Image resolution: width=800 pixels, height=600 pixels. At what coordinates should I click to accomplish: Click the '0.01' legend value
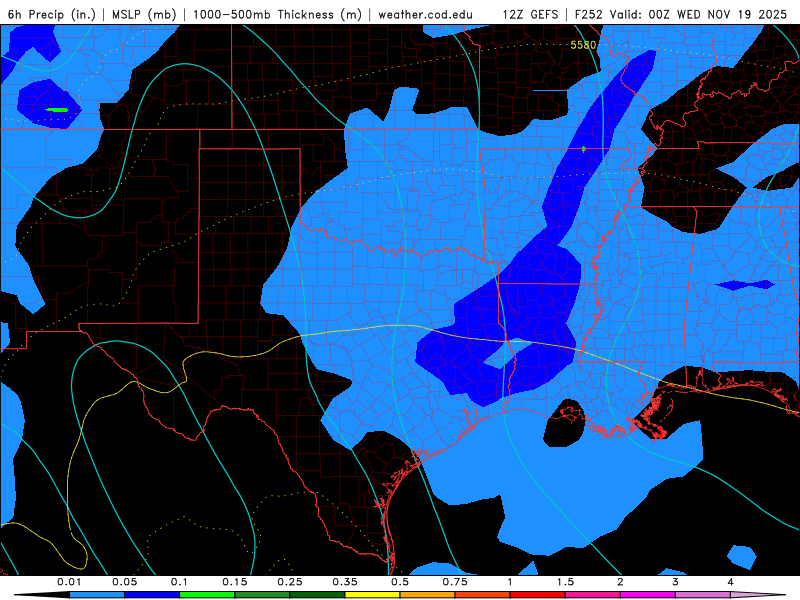tap(69, 582)
